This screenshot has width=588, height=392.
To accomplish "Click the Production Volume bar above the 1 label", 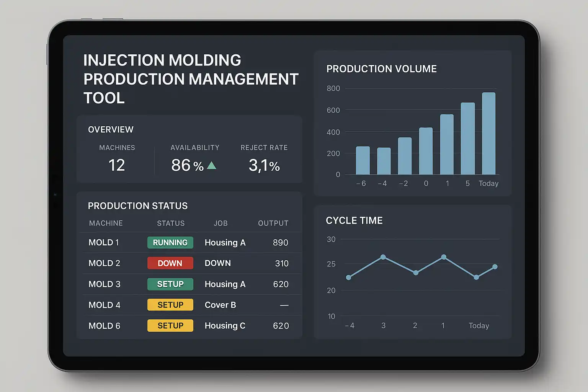I will pyautogui.click(x=447, y=144).
